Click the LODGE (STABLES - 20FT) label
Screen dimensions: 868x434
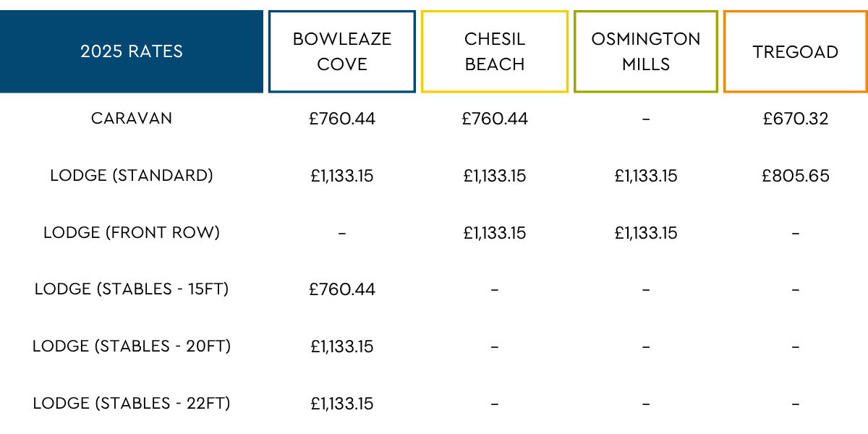(132, 346)
